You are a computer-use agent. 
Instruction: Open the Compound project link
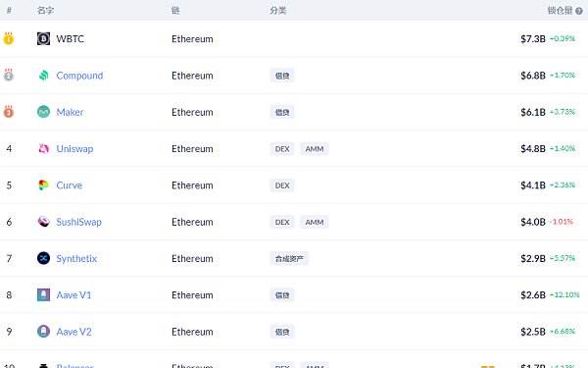[79, 76]
